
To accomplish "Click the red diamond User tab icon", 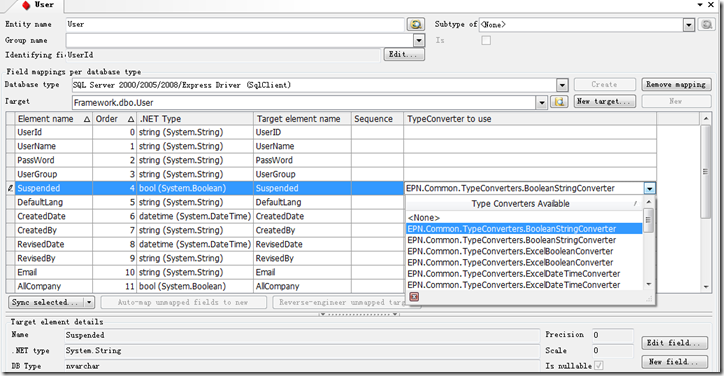I will coord(26,5).
